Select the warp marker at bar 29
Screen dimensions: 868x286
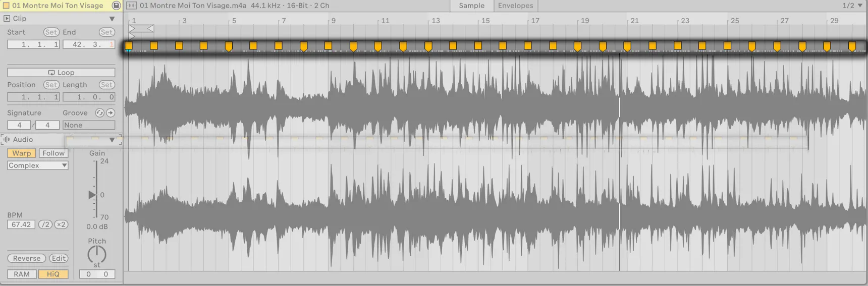827,46
